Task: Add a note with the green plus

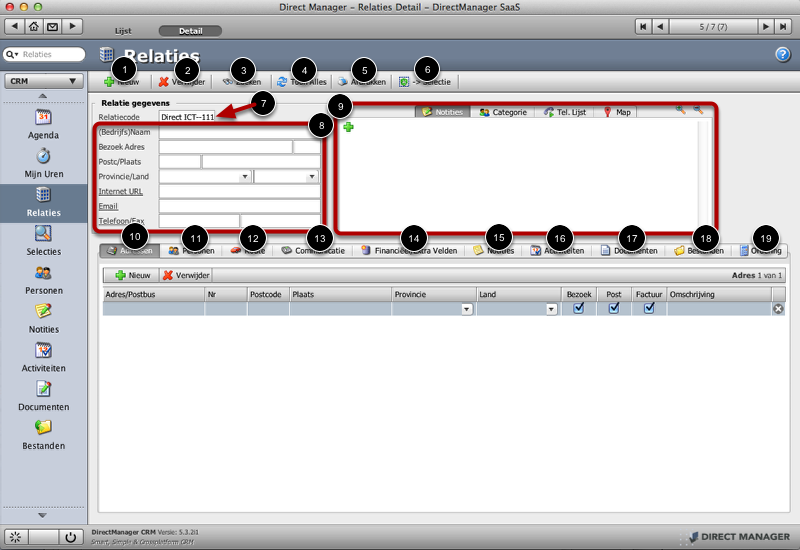Action: 348,127
